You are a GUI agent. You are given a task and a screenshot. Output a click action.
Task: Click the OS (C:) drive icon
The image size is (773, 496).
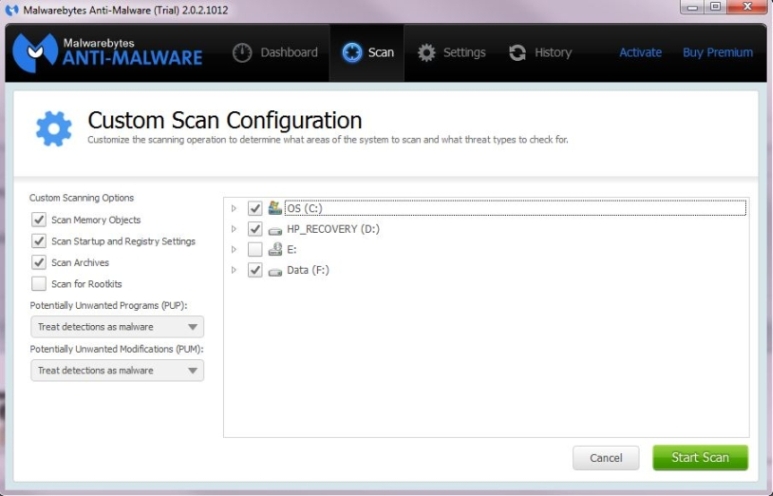coord(275,208)
